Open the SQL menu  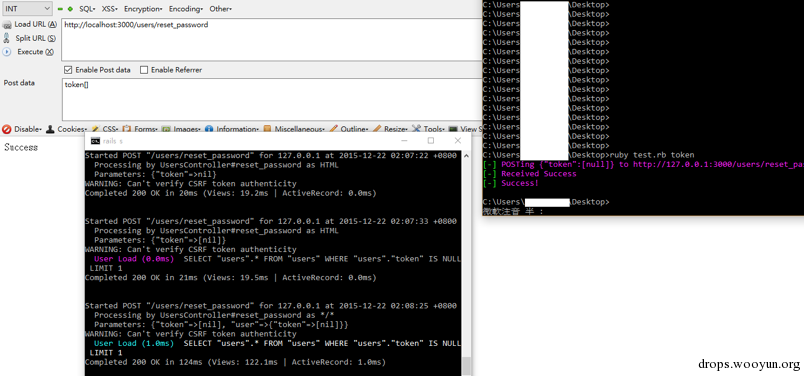(x=87, y=9)
